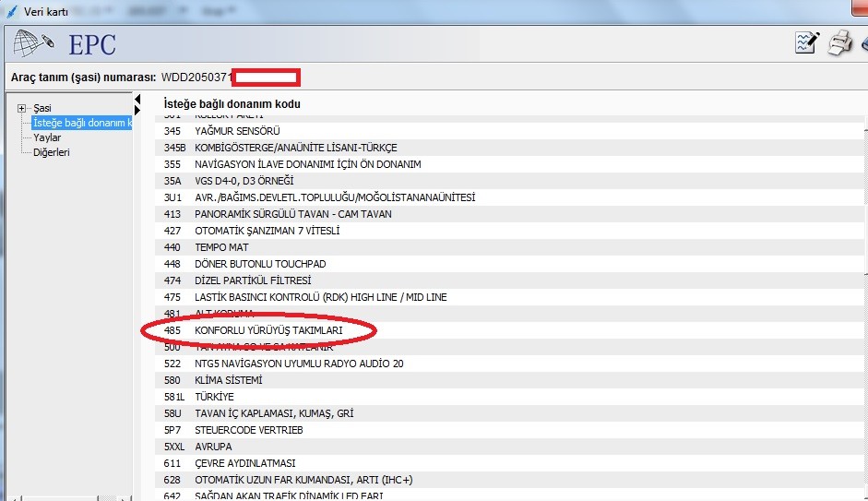
Task: Select row 5P7 STEUERCODE VERTRIEB
Action: (509, 430)
